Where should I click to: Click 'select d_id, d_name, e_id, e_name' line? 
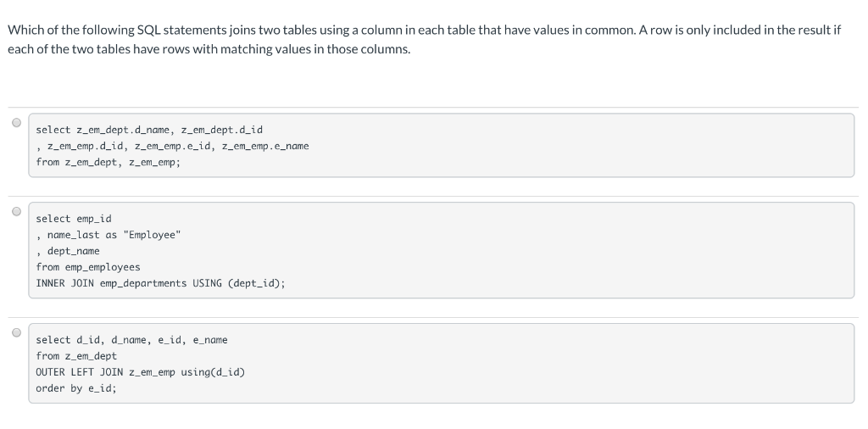tap(131, 340)
